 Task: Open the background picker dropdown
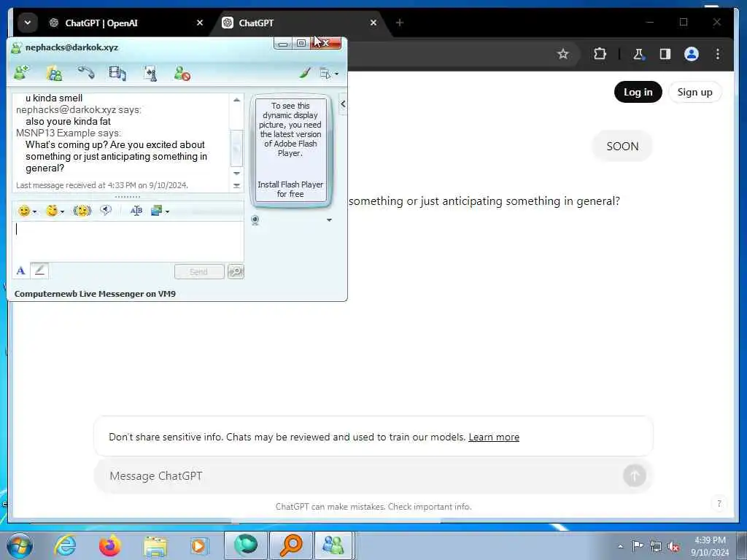click(x=160, y=211)
